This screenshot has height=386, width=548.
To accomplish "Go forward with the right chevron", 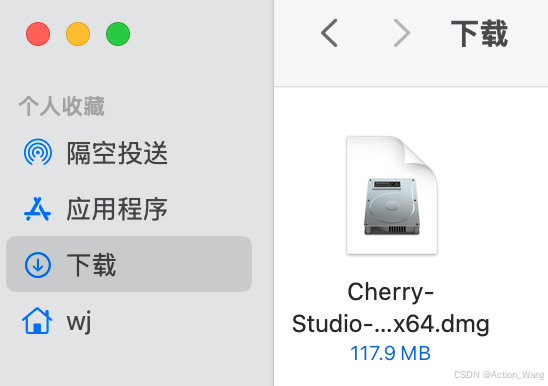I will [x=402, y=33].
